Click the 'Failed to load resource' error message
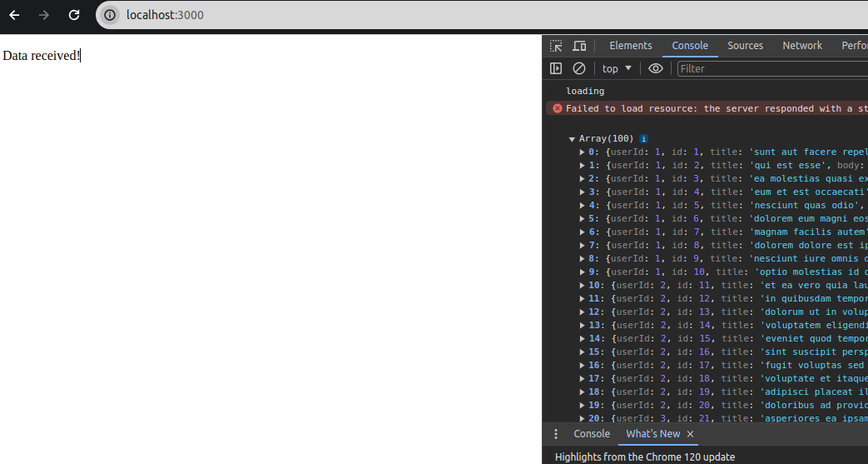 [x=717, y=108]
